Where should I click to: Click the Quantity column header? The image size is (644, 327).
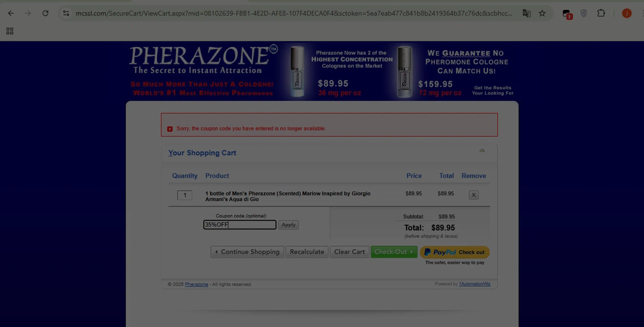pos(185,176)
